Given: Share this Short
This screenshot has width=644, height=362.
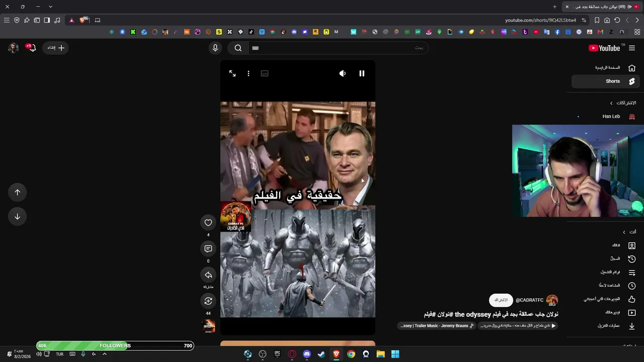Looking at the screenshot, I should [x=208, y=275].
